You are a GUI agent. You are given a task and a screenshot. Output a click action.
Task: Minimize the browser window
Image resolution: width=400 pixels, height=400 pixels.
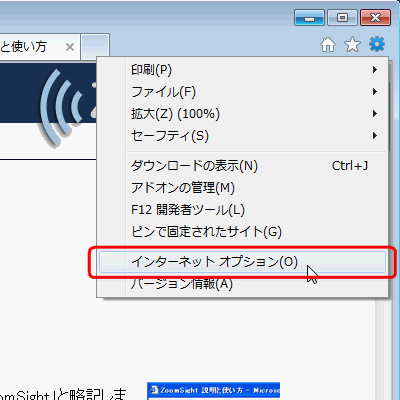point(309,18)
